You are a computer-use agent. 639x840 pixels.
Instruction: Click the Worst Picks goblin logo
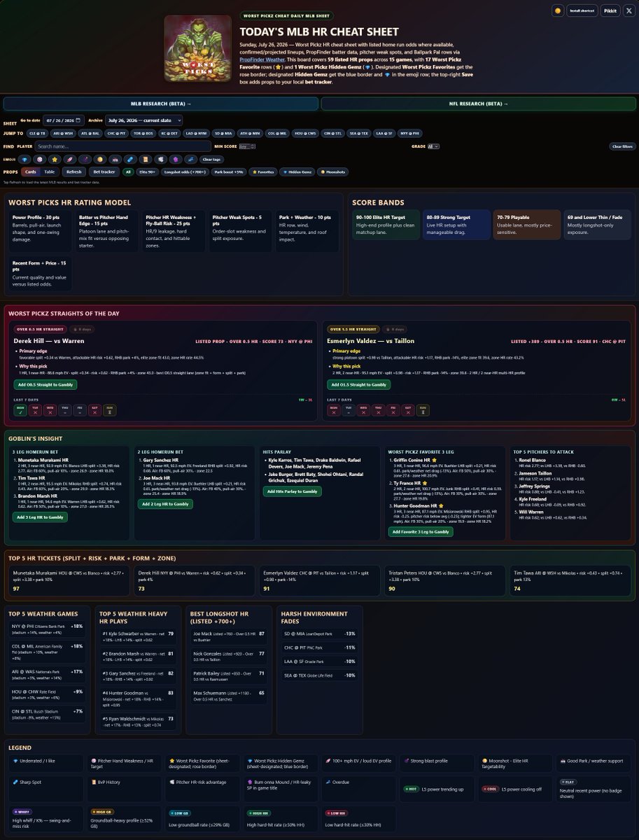click(x=197, y=48)
